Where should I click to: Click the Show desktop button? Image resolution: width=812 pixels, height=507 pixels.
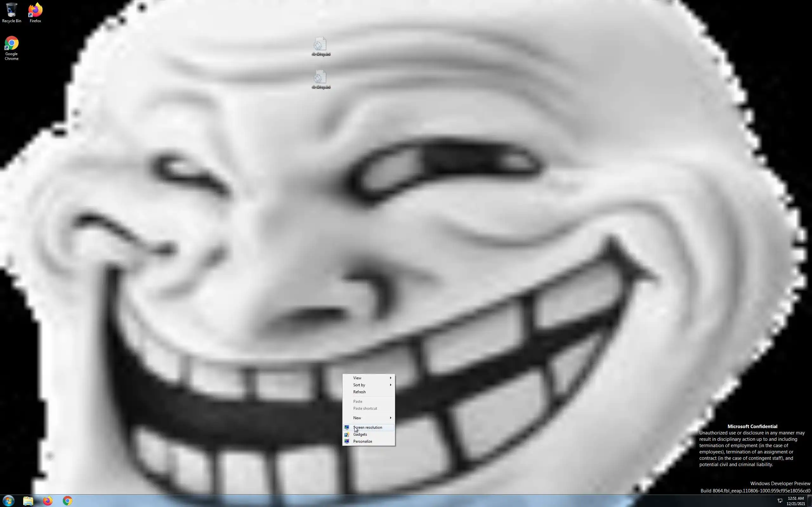pos(810,501)
